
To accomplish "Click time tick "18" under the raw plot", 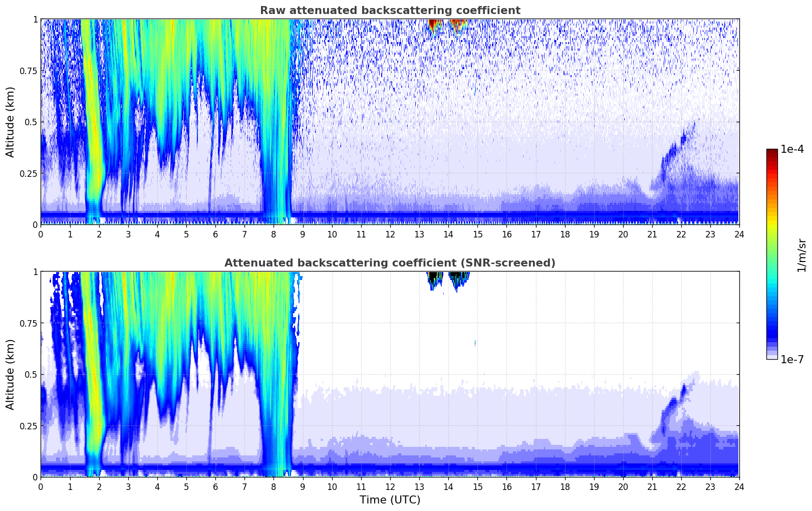I will (x=565, y=234).
